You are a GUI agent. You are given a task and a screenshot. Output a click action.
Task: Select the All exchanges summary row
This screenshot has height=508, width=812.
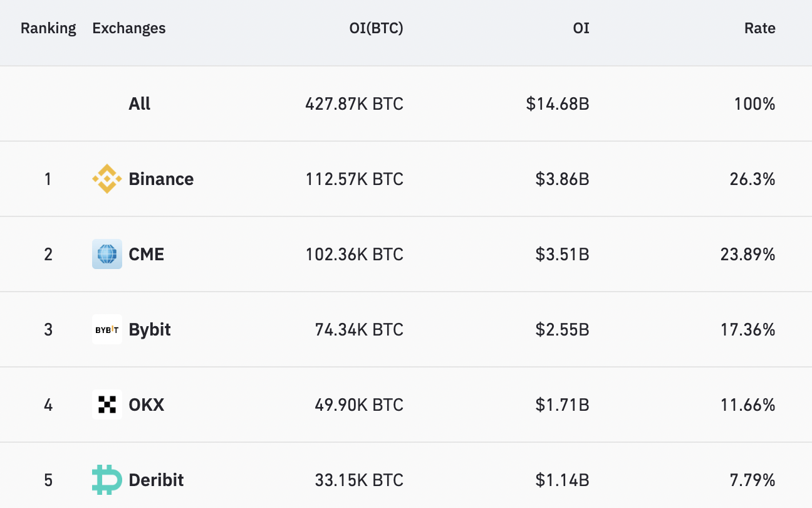click(x=139, y=103)
